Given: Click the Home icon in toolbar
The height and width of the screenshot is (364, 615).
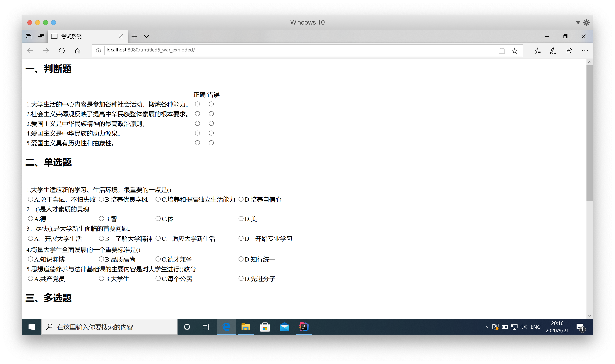Looking at the screenshot, I should pyautogui.click(x=78, y=51).
